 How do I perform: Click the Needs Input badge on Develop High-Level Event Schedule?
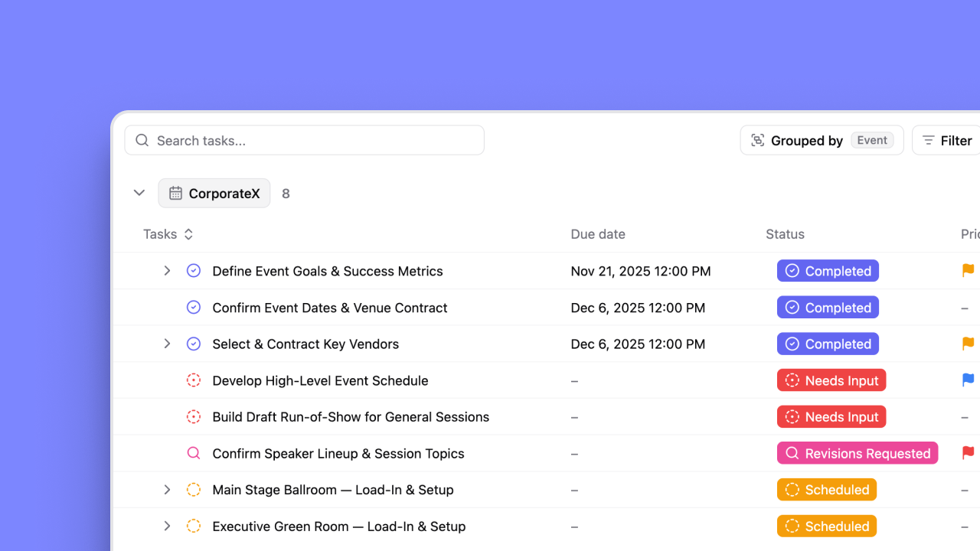point(831,380)
